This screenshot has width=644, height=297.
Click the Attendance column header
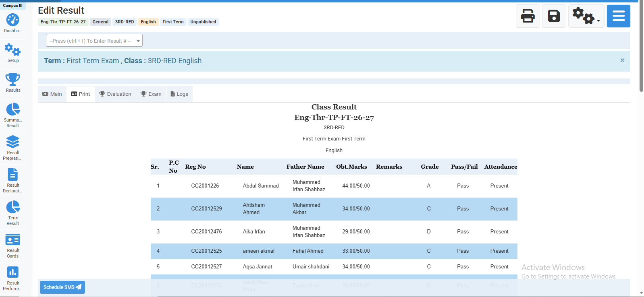click(501, 167)
